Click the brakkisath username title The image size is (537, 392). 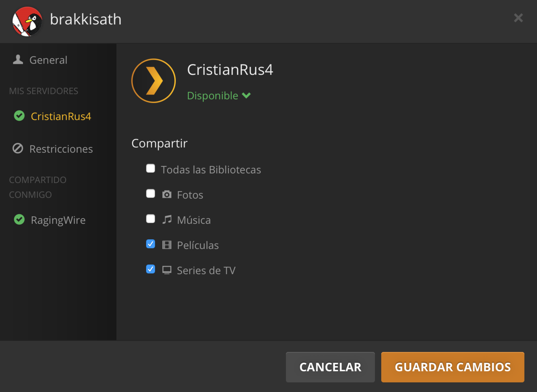point(86,19)
